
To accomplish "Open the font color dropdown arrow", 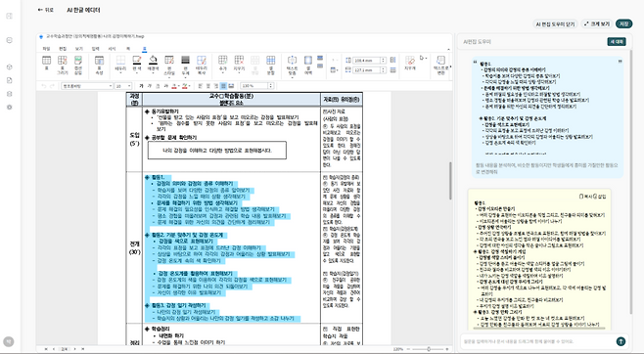I will tap(179, 86).
